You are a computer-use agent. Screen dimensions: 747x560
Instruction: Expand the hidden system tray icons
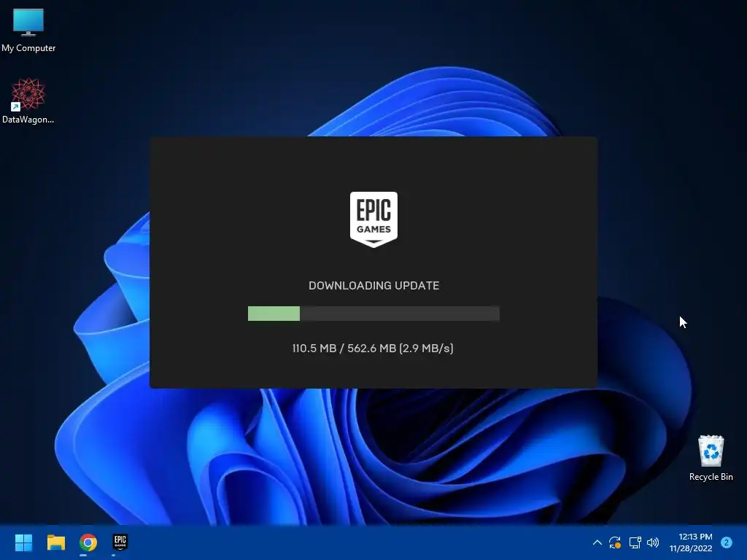[x=597, y=542]
